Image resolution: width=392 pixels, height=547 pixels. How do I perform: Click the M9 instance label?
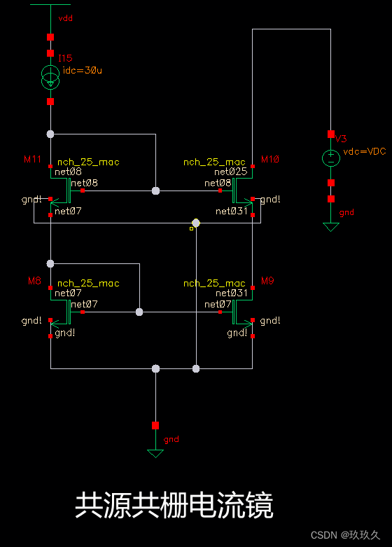pos(267,281)
